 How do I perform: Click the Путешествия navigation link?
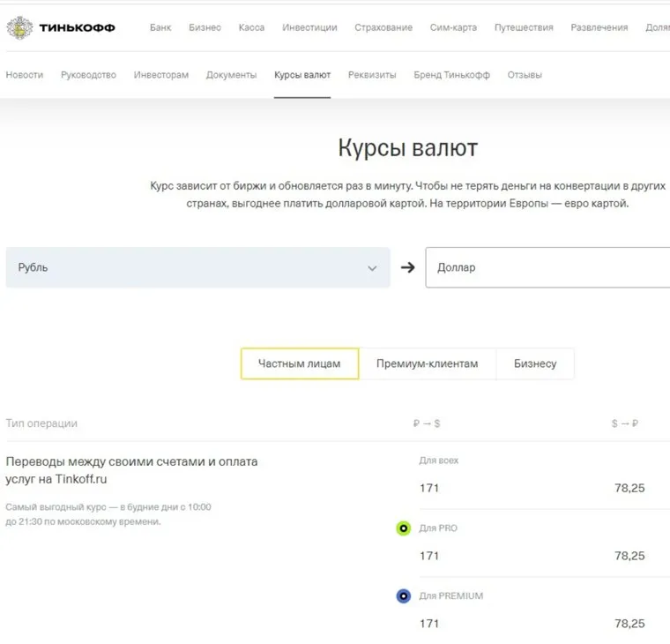click(x=524, y=27)
